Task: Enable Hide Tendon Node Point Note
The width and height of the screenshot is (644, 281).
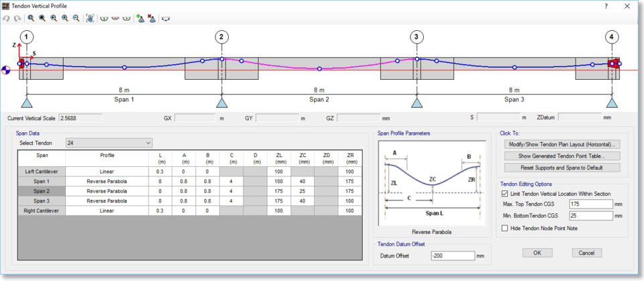Action: click(x=505, y=228)
